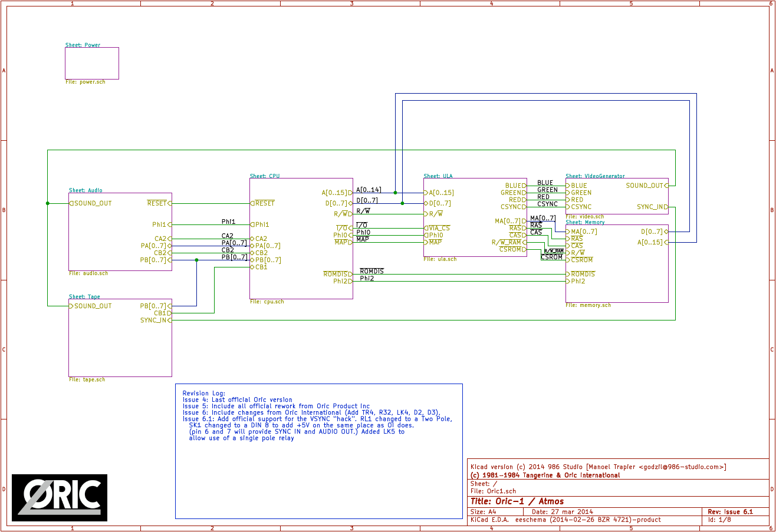Viewport: 776px width, 532px height.
Task: Select the Phi2 net label
Action: pyautogui.click(x=367, y=278)
